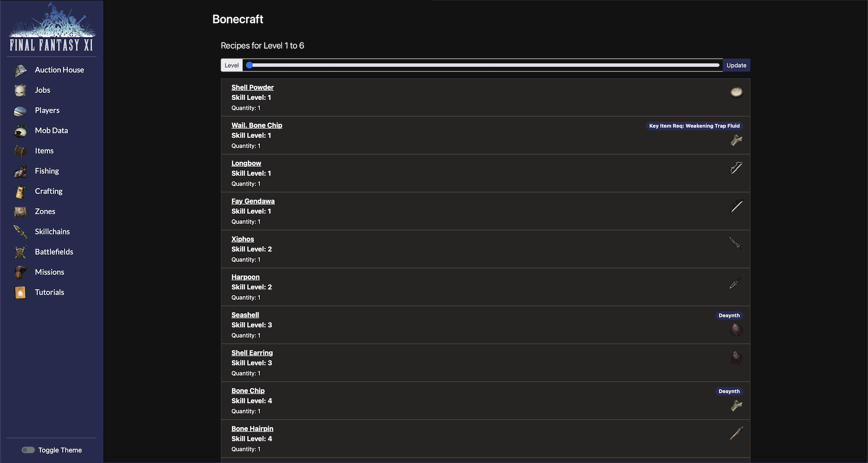Switch the Toggle Theme switch

[x=28, y=450]
